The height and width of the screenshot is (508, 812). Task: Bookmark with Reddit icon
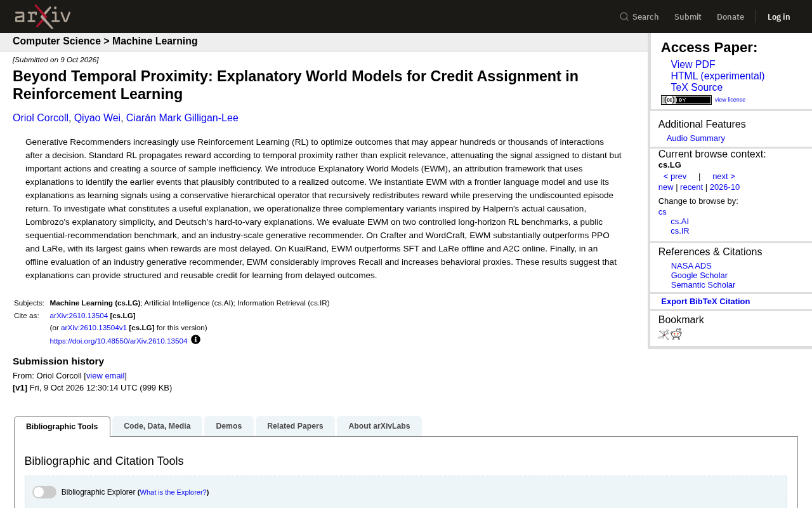676,334
